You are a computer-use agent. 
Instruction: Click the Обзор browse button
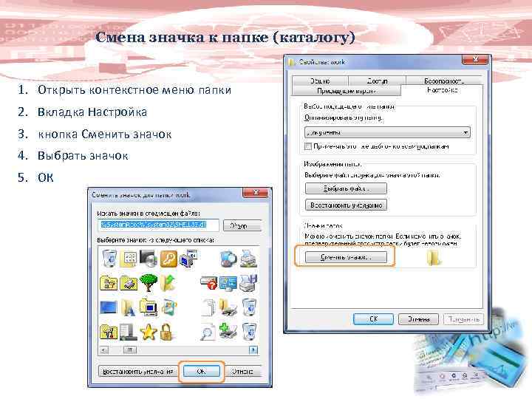click(x=242, y=225)
